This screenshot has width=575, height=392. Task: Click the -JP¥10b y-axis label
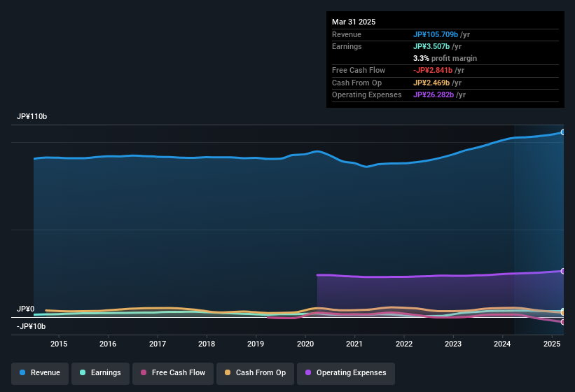[x=32, y=326]
